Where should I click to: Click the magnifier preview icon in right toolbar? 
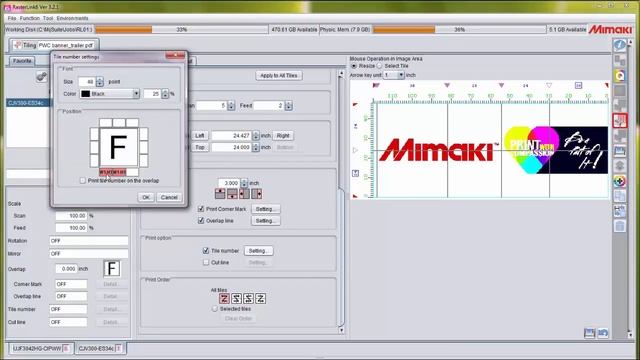620,76
